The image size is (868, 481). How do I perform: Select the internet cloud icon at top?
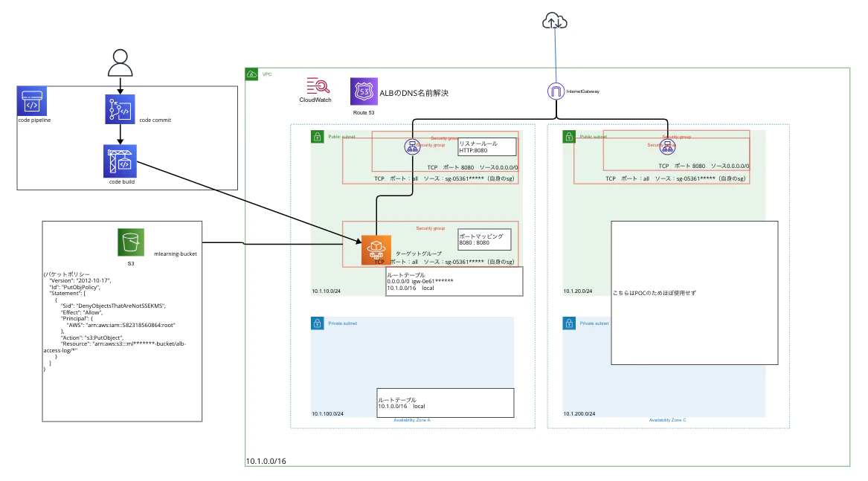click(x=555, y=22)
